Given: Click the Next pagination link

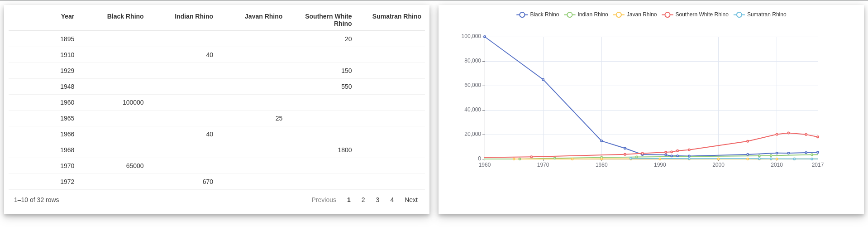Looking at the screenshot, I should 411,200.
